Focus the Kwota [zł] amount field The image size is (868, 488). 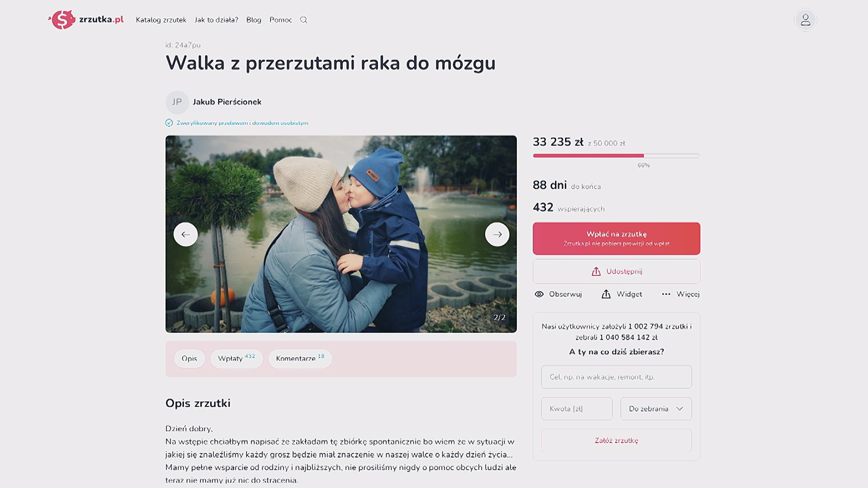576,408
